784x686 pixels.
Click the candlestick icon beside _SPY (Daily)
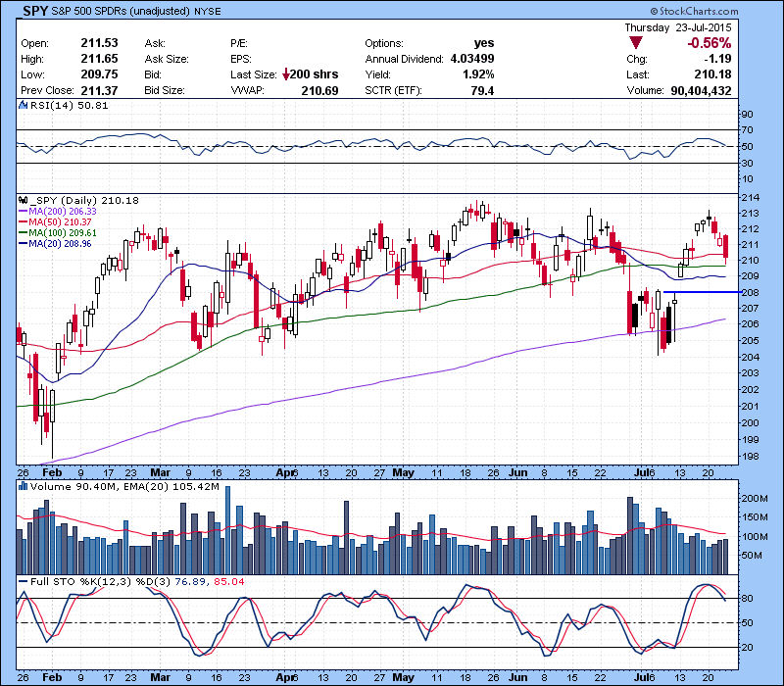point(23,200)
